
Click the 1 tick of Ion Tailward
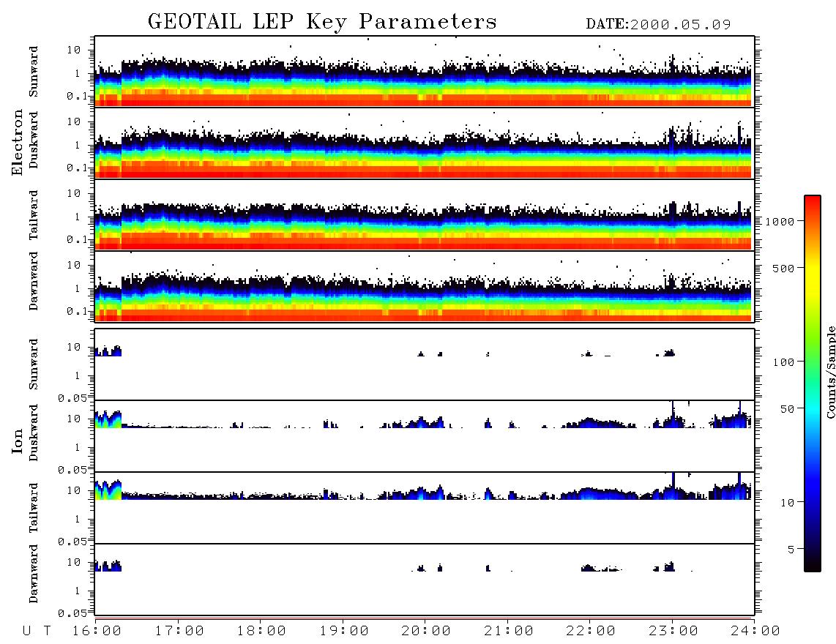[x=78, y=519]
